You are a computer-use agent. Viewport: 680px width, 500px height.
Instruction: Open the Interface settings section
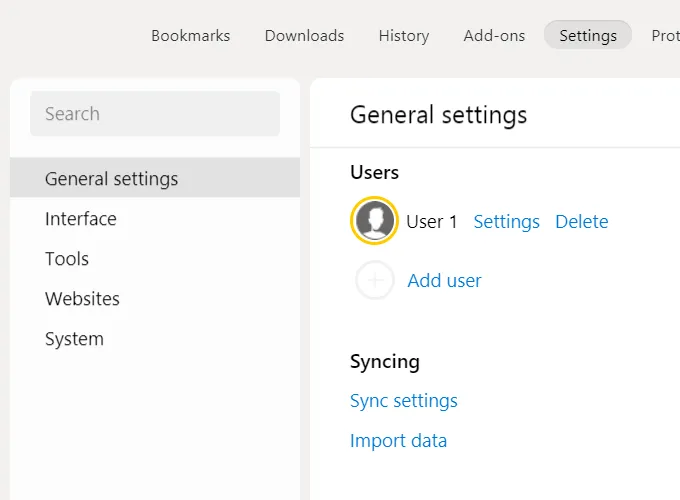pos(80,219)
